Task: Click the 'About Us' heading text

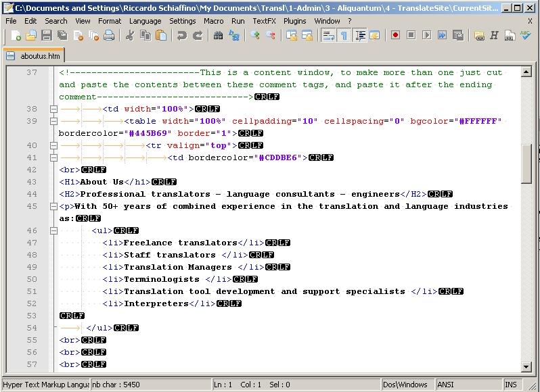Action: 102,182
